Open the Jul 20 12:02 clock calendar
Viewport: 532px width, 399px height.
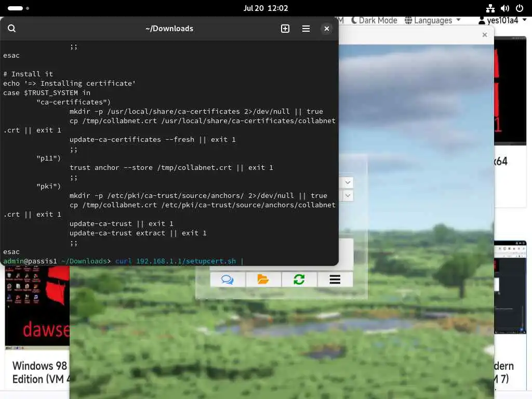(265, 8)
